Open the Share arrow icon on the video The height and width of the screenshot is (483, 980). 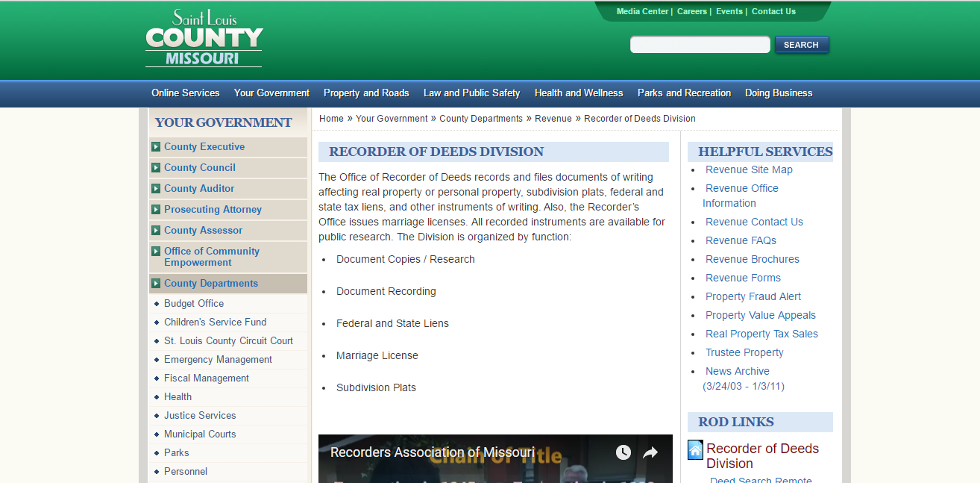pos(650,452)
